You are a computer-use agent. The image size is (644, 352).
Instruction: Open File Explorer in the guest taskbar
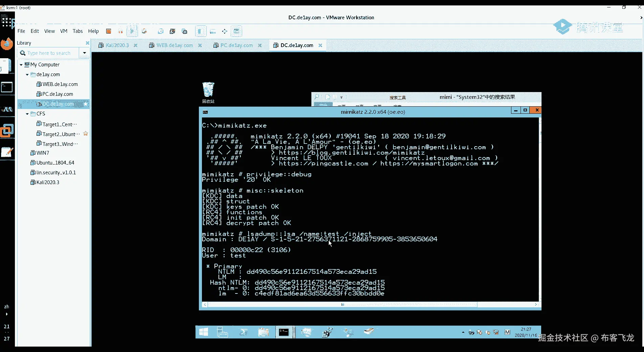[x=263, y=332]
